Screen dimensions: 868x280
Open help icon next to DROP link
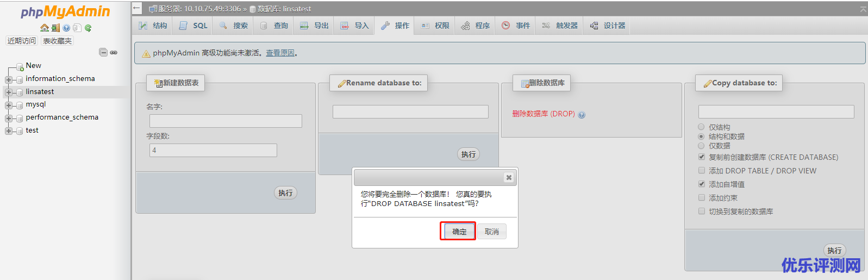(582, 115)
